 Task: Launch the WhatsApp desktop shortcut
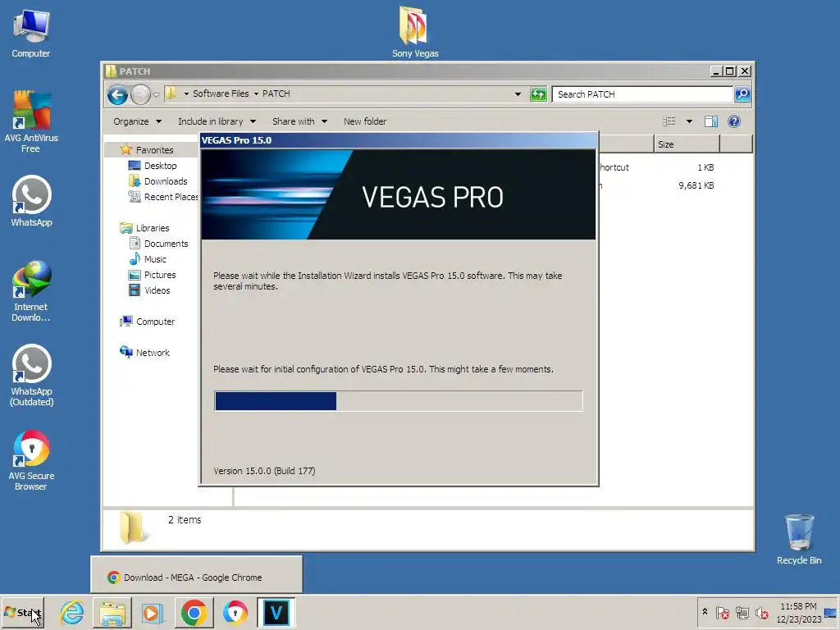coord(32,201)
